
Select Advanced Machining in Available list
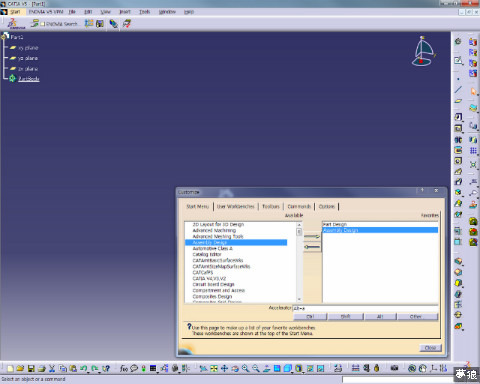coord(214,230)
